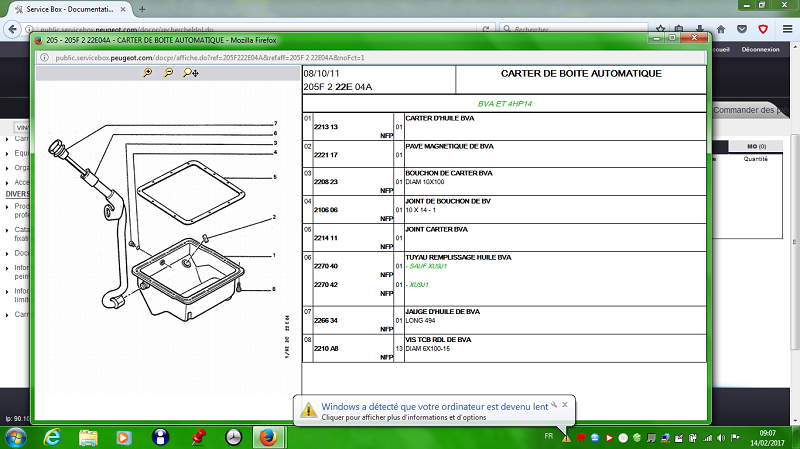Viewport: 800px width, 449px height.
Task: Open media player taskbar icon
Action: coord(123,437)
